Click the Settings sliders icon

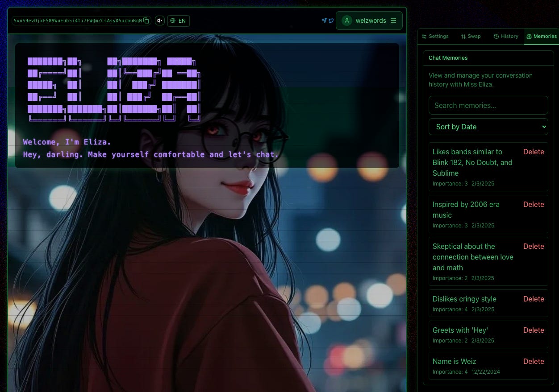point(424,37)
